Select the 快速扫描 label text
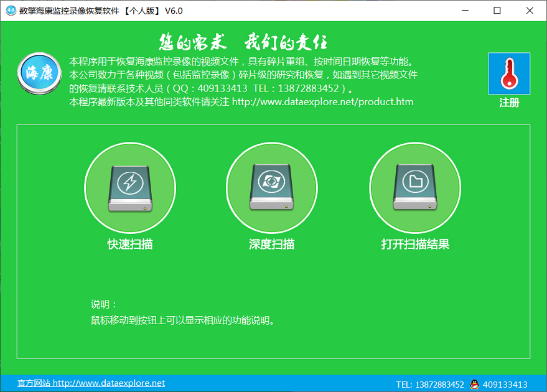This screenshot has width=547, height=392. coord(130,244)
